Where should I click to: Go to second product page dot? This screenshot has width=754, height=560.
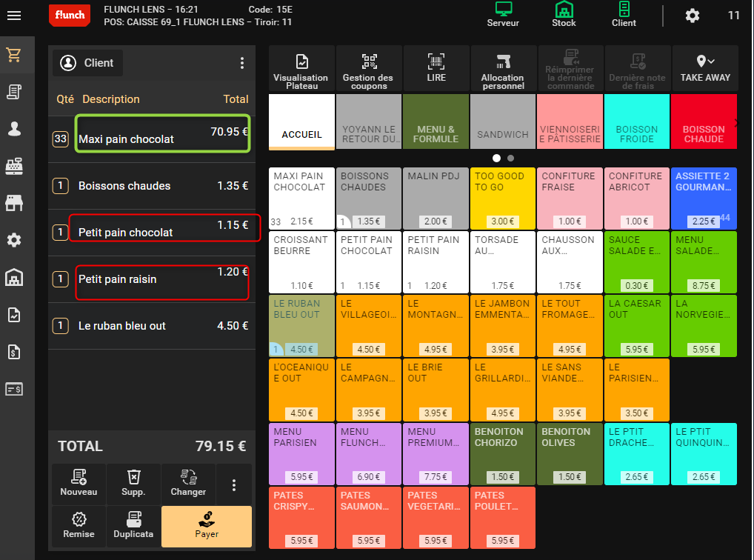510,158
